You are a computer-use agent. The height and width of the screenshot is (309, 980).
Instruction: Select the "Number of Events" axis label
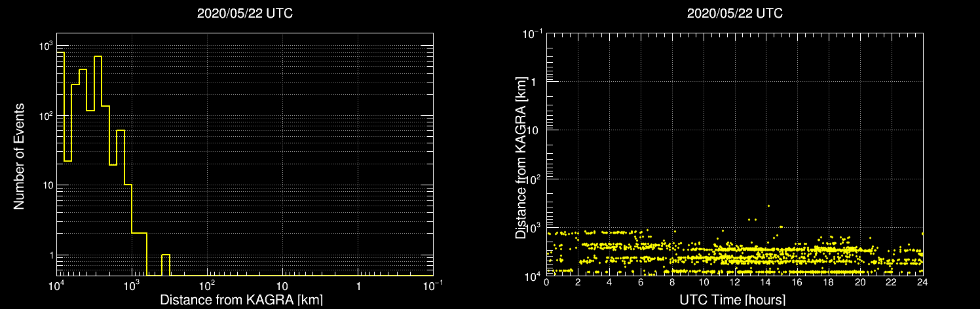tap(19, 155)
